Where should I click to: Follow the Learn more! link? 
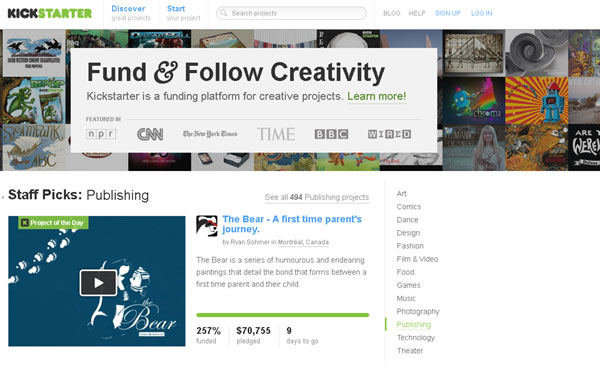point(377,96)
